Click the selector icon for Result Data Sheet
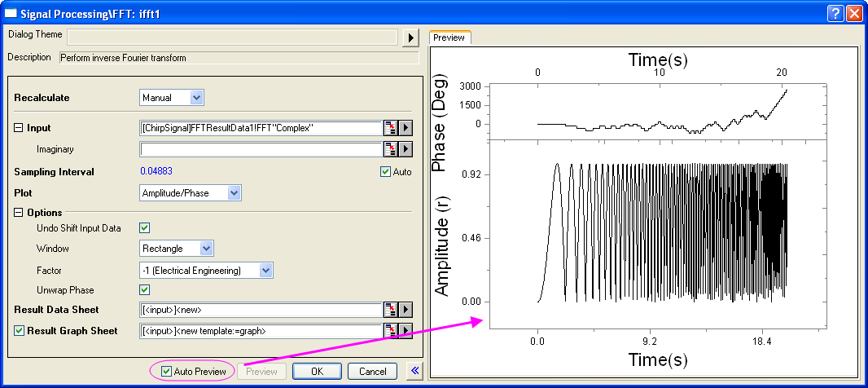868x388 pixels. tap(391, 309)
